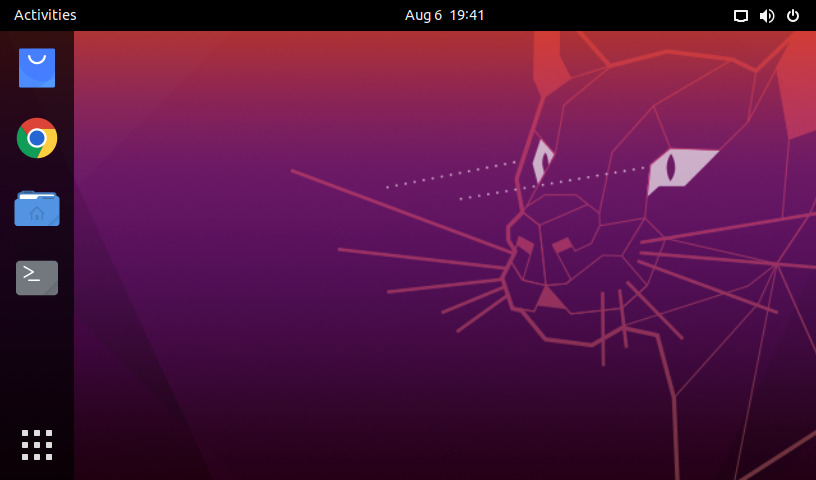Viewport: 816px width, 480px height.
Task: Click the screen status icon in top bar
Action: point(741,15)
